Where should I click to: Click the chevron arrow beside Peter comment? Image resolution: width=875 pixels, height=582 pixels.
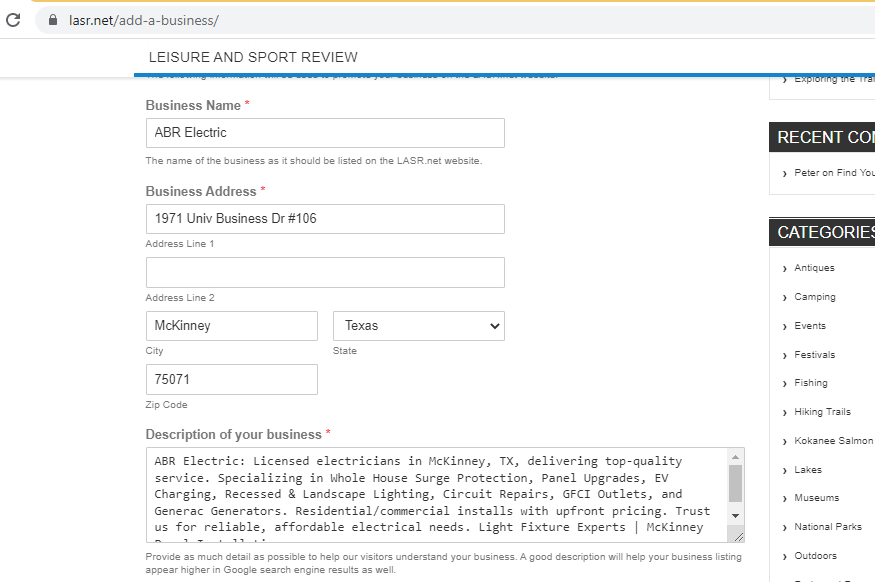tap(785, 174)
